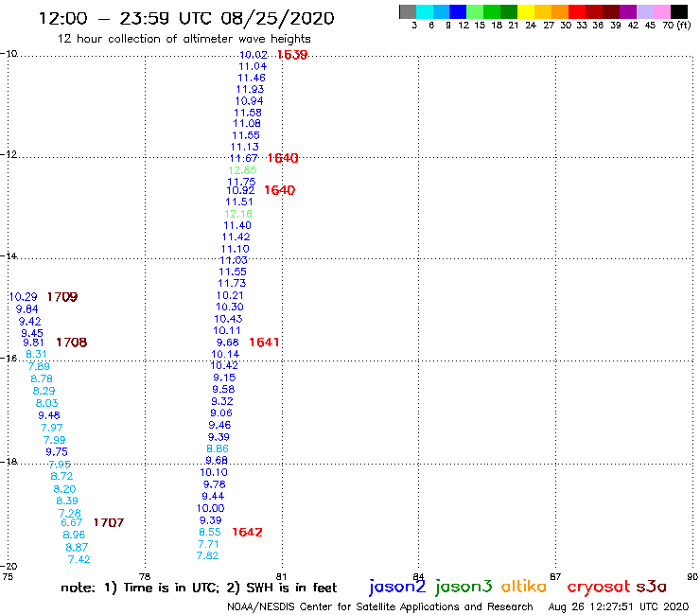This screenshot has height=615, width=700.
Task: Click the cyan legend color swatch
Action: click(x=425, y=11)
